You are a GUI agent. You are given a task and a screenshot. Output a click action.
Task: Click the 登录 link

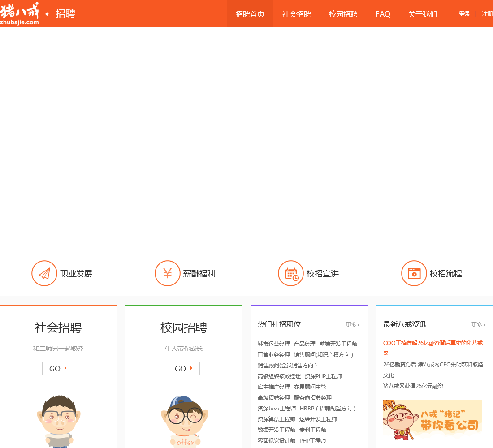464,14
